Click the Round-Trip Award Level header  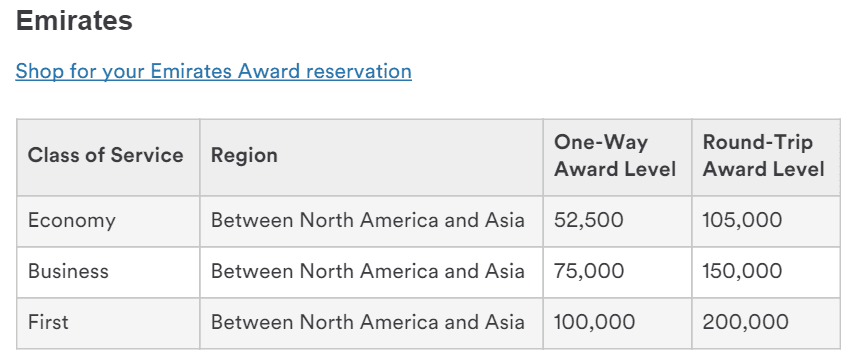click(766, 157)
